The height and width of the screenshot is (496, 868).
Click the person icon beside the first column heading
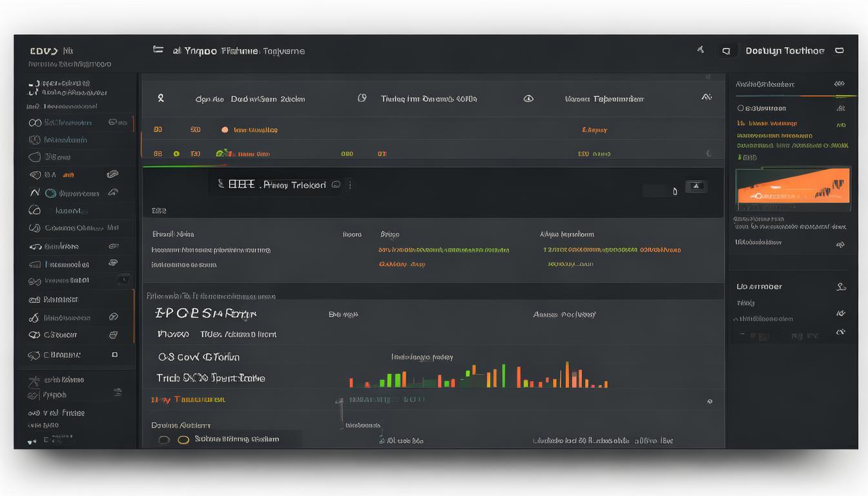point(161,98)
